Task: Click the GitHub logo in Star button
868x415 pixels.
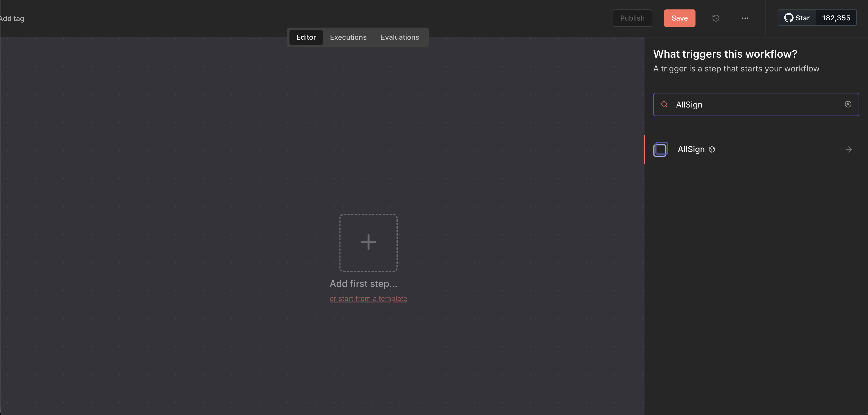Action: (x=789, y=17)
